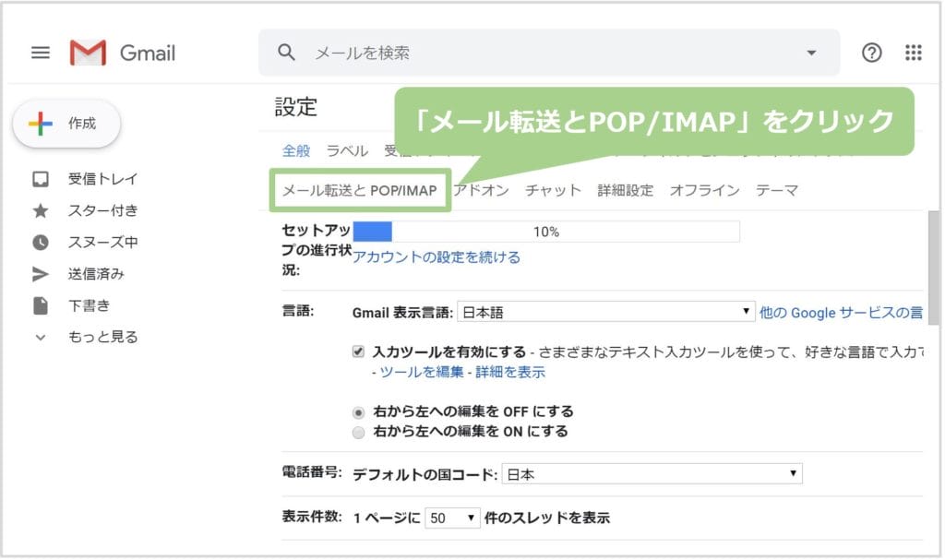Open the Google apps grid icon
The image size is (945, 560).
tap(913, 53)
